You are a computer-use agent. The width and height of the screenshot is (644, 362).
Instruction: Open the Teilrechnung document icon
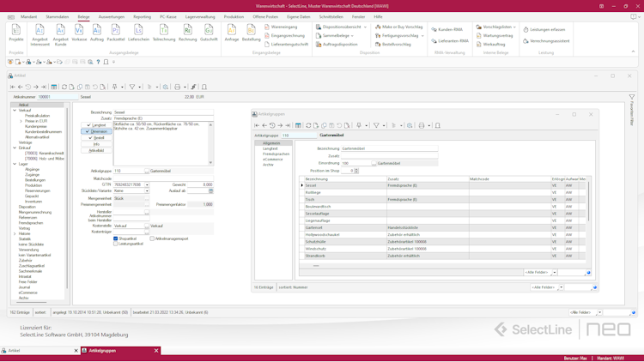(x=164, y=33)
